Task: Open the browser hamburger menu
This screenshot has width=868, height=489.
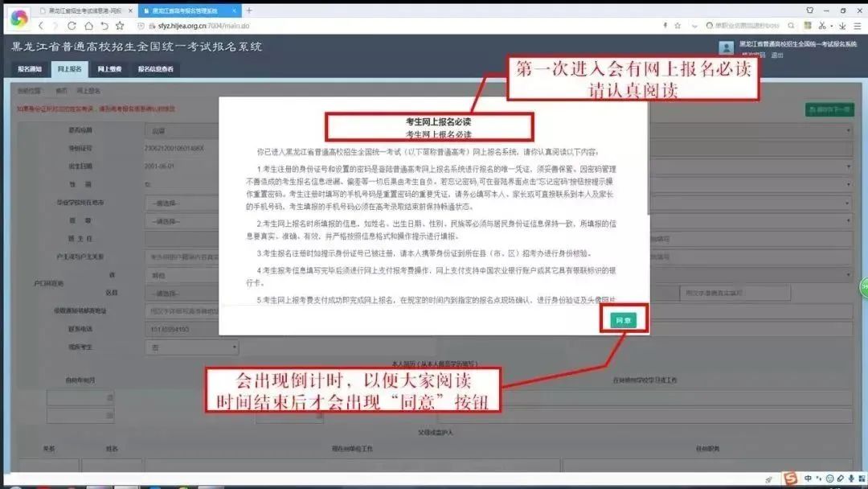Action: tap(857, 26)
